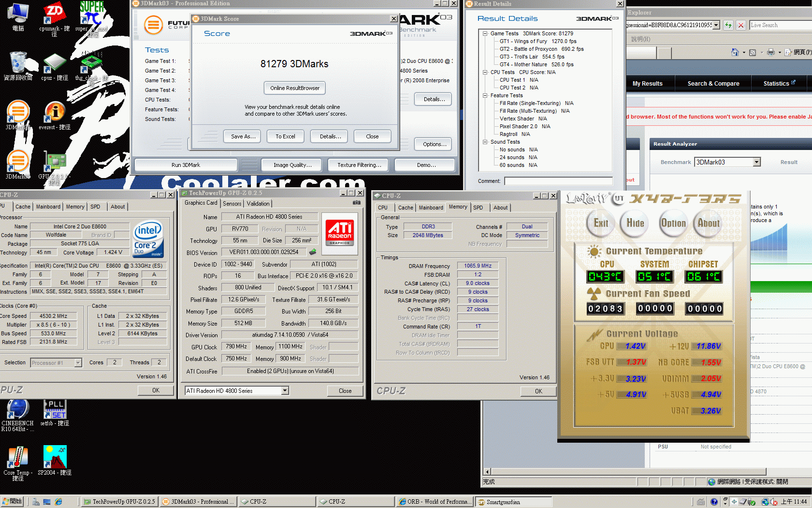812x508 pixels.
Task: Collapse the CPU Tests tree node
Action: click(485, 72)
